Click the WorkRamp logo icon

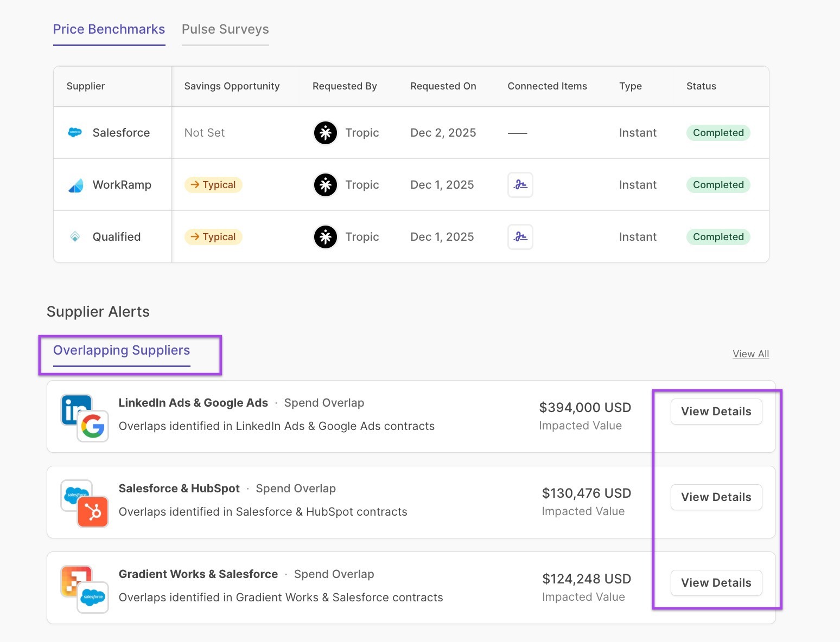pyautogui.click(x=75, y=185)
